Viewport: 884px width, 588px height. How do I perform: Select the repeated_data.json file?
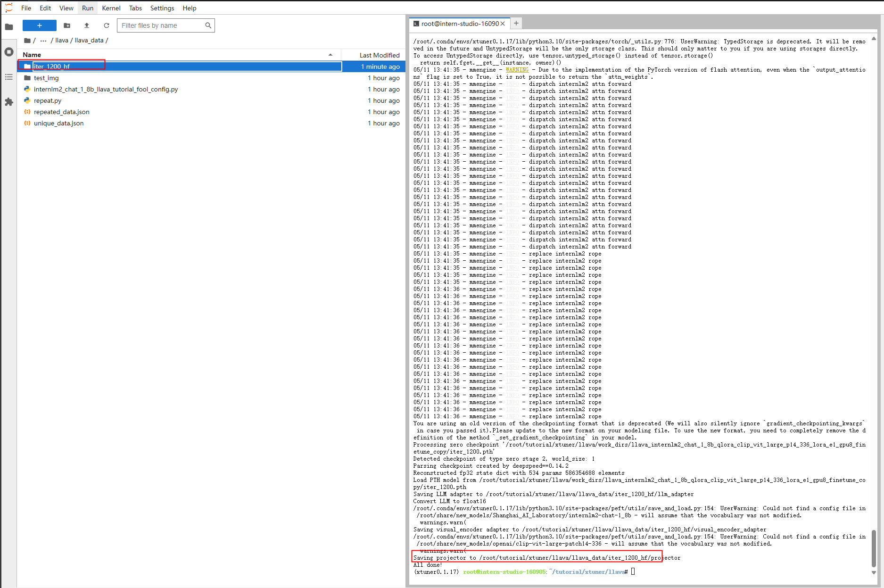coord(211,112)
